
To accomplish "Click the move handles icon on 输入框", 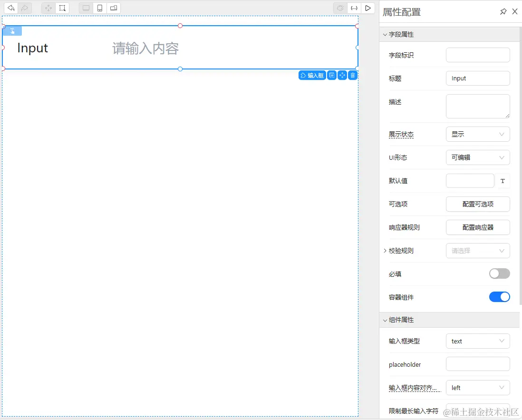I will (x=342, y=75).
